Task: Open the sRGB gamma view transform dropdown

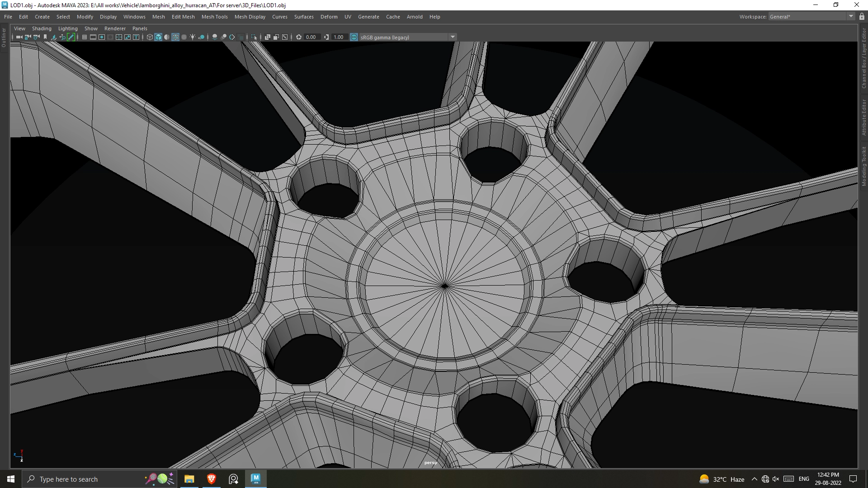Action: coord(453,37)
